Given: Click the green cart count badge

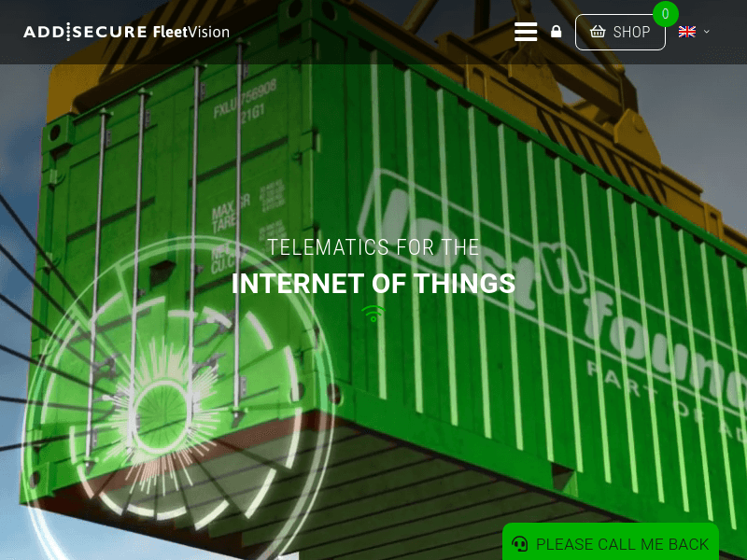Looking at the screenshot, I should pyautogui.click(x=666, y=14).
